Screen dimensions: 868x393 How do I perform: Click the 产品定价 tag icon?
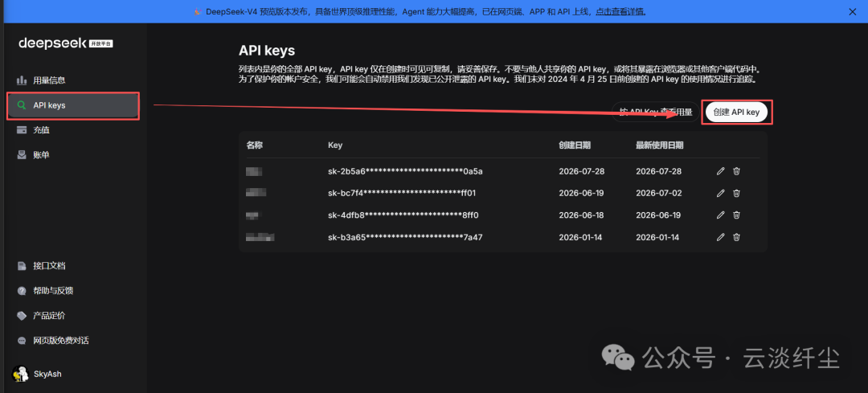[22, 316]
